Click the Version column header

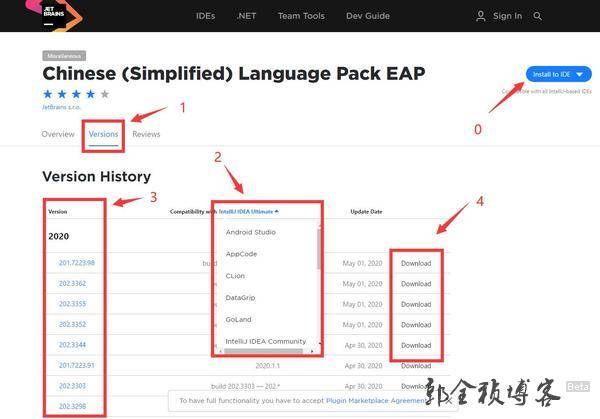(58, 212)
